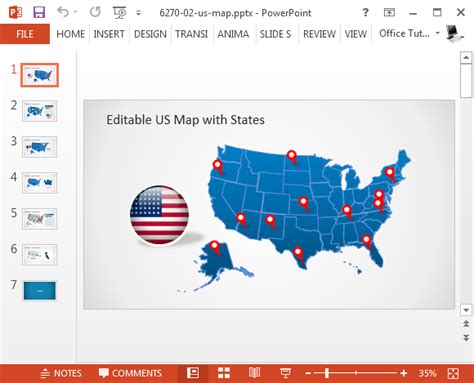Select slide 5 thumbnail

pos(40,219)
